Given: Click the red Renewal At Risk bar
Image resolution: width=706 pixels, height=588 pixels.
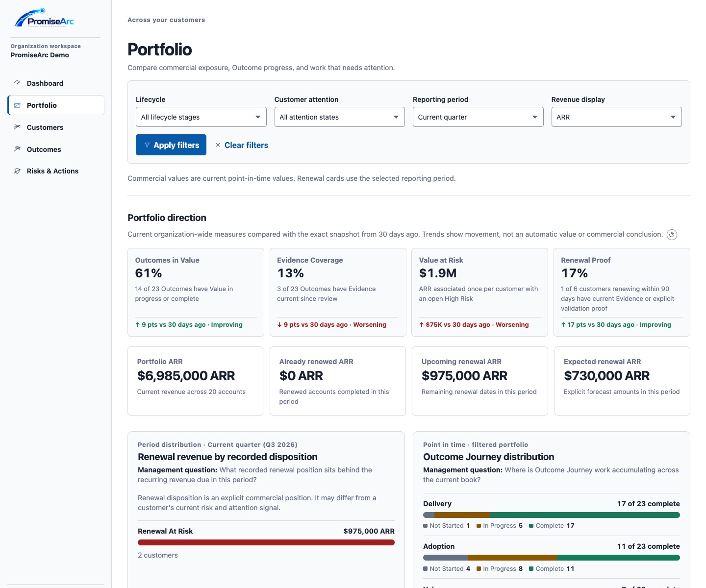Looking at the screenshot, I should tap(266, 542).
